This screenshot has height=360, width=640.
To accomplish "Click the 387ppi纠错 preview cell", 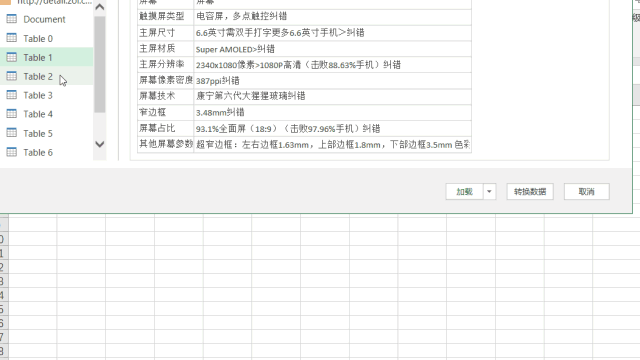I will pyautogui.click(x=332, y=81).
